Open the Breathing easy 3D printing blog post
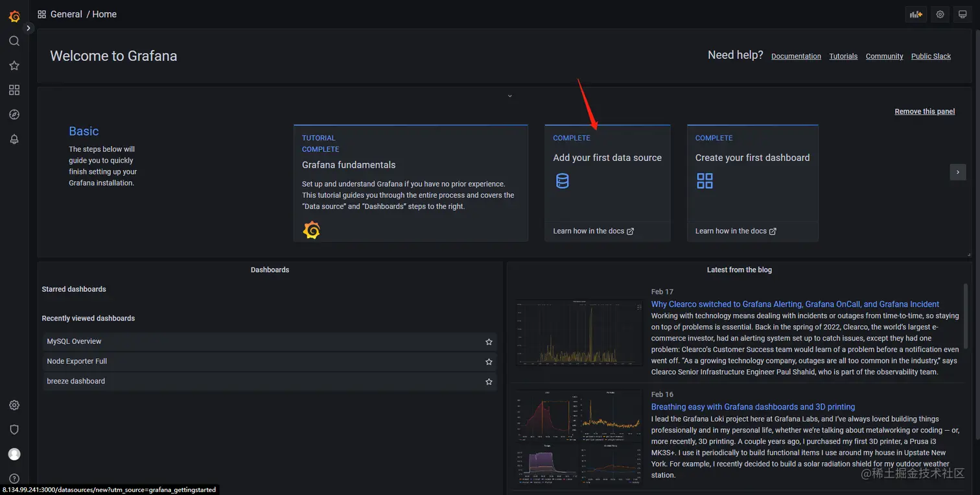The image size is (980, 495). pos(753,407)
